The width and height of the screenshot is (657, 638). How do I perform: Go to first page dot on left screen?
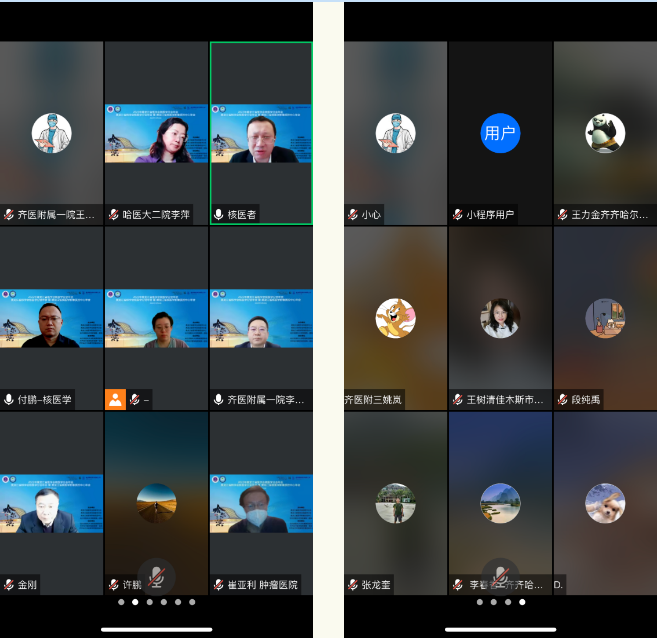click(121, 602)
